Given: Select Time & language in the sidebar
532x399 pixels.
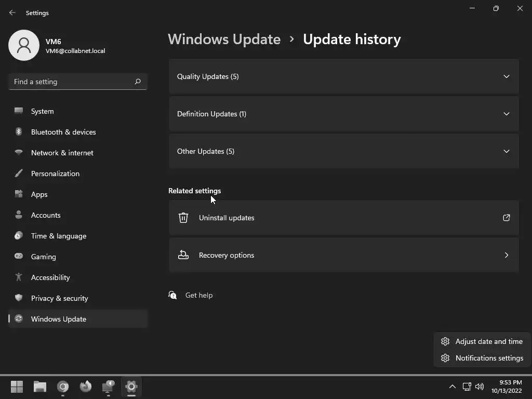Looking at the screenshot, I should click(x=78, y=236).
